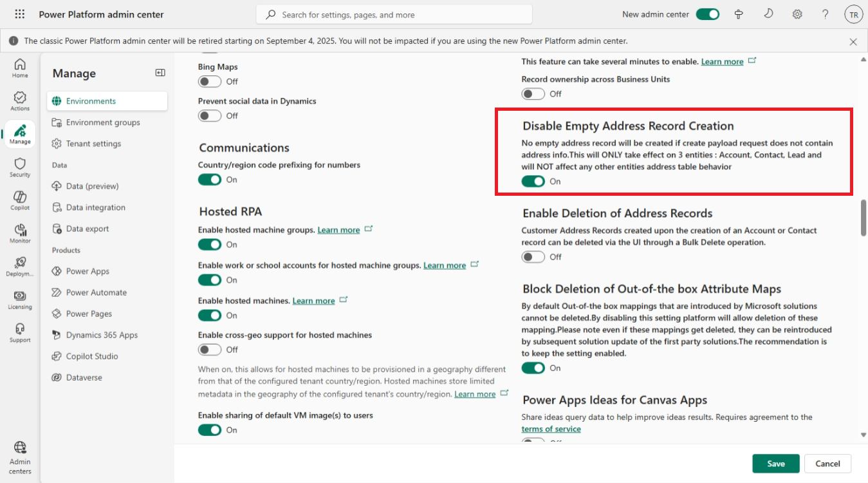
Task: Dismiss the retirement notice banner
Action: (853, 41)
